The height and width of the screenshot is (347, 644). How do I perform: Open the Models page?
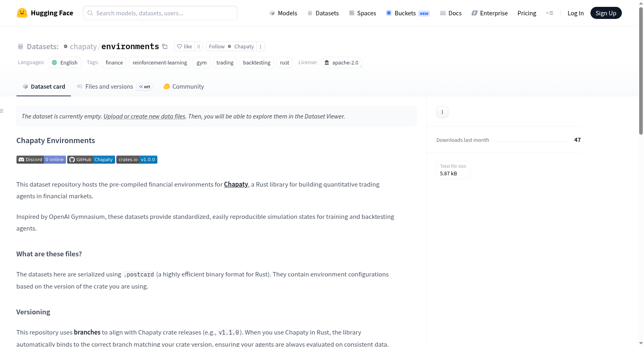point(283,13)
